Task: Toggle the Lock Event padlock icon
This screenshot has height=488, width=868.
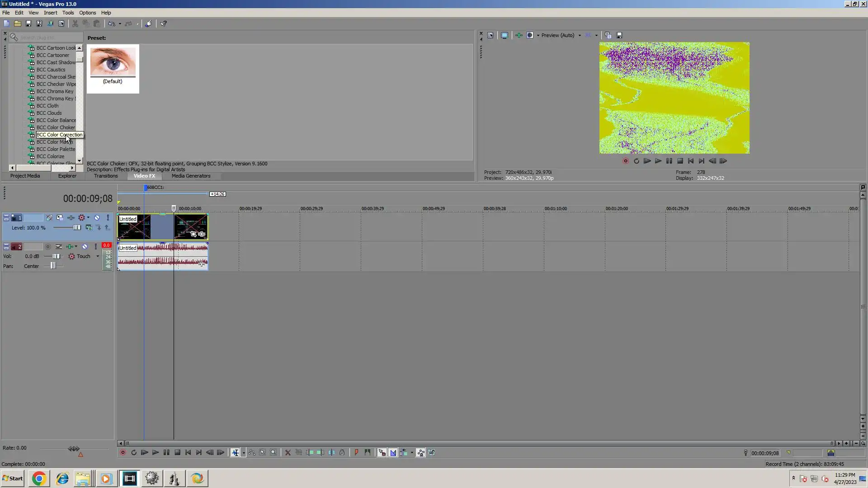Action: click(342, 453)
